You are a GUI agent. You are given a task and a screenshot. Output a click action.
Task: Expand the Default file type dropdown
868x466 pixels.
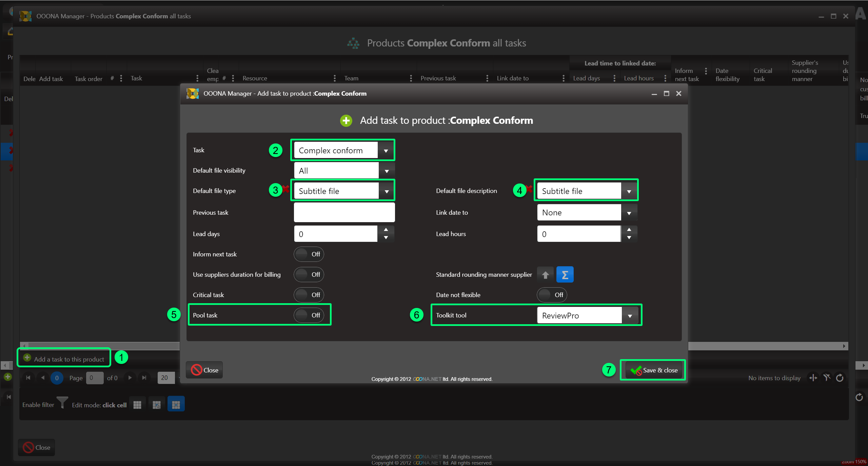click(x=386, y=191)
